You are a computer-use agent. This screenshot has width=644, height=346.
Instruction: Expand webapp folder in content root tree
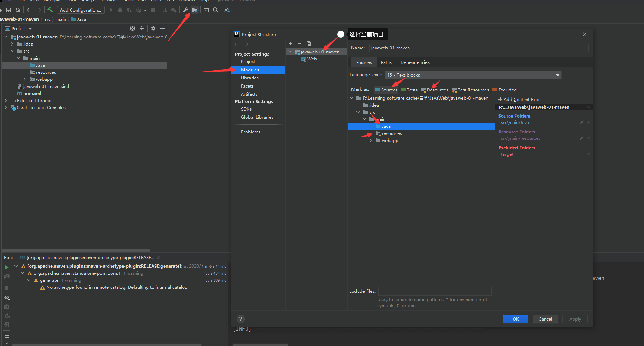point(371,140)
